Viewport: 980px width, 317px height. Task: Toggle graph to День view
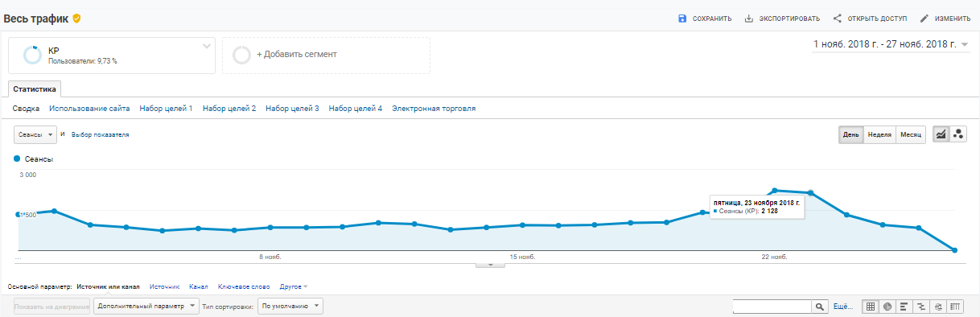tap(851, 134)
